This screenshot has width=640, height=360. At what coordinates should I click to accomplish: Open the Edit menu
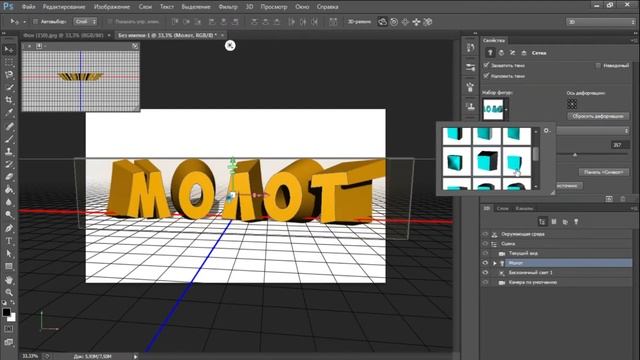pos(64,7)
